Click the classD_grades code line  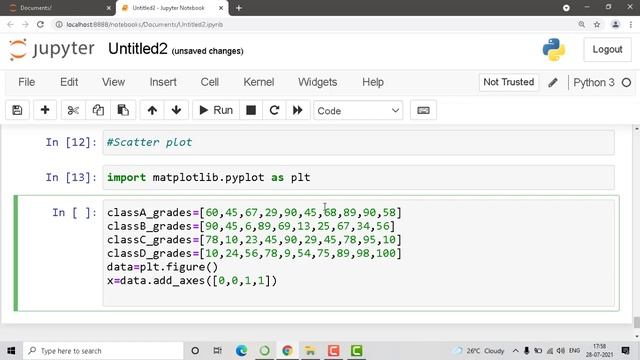(254, 253)
